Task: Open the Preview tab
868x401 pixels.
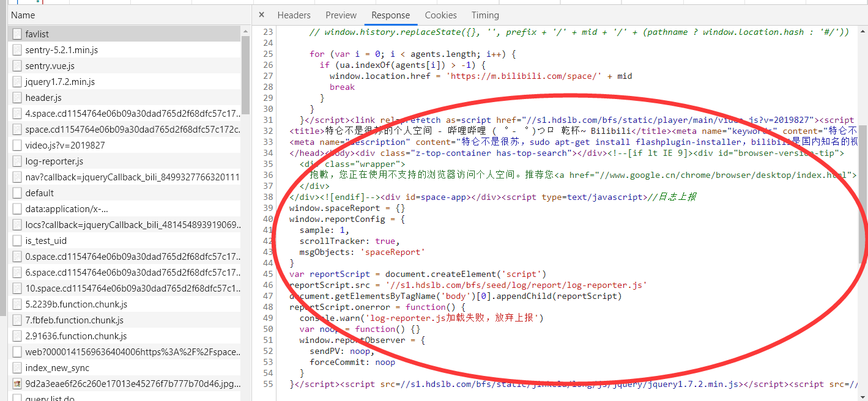Action: click(341, 15)
